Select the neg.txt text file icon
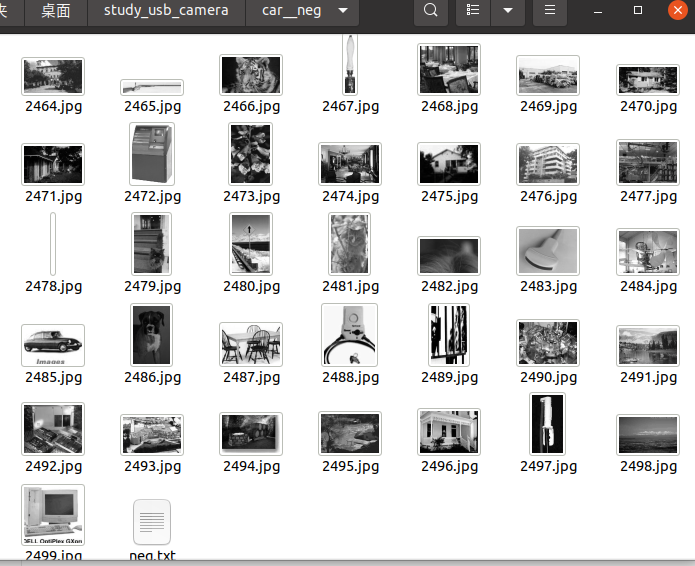This screenshot has width=695, height=566. pos(152,522)
